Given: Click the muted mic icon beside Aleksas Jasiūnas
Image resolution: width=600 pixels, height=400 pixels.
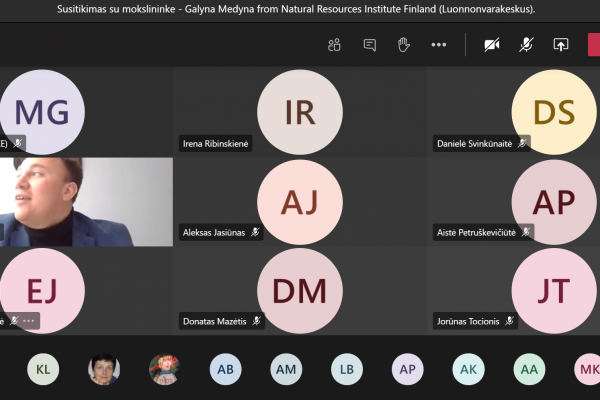Looking at the screenshot, I should click(255, 232).
